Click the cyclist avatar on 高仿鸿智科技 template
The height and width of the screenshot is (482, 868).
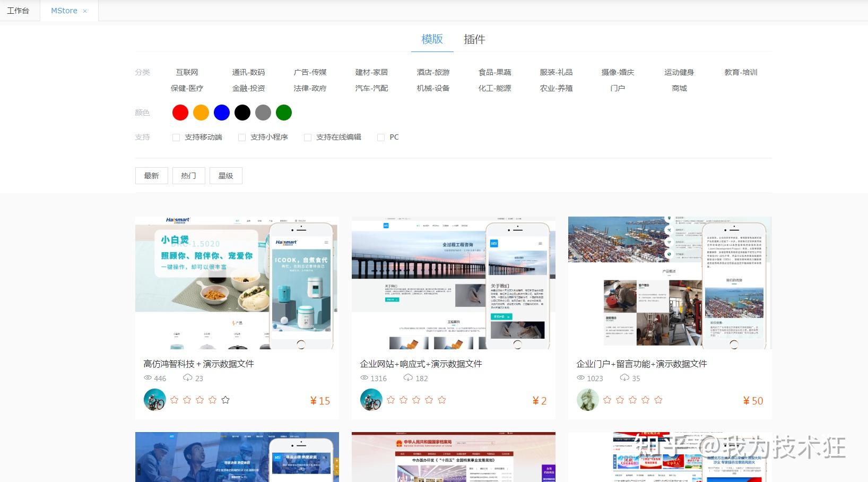tap(154, 399)
